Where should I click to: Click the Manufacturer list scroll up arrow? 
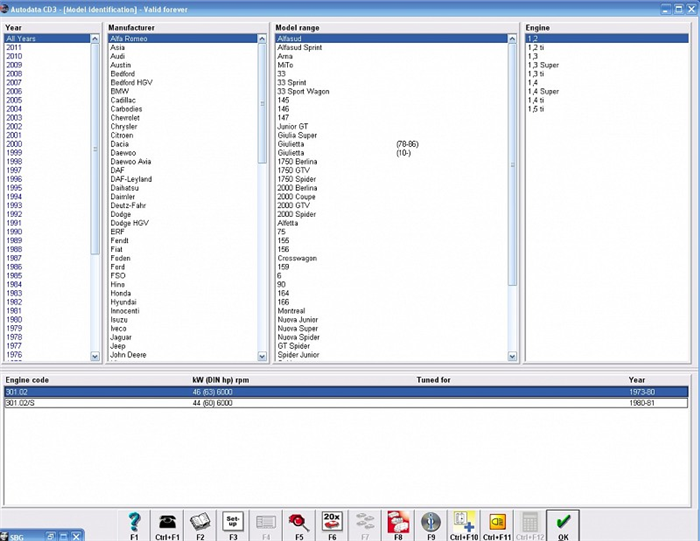point(262,39)
